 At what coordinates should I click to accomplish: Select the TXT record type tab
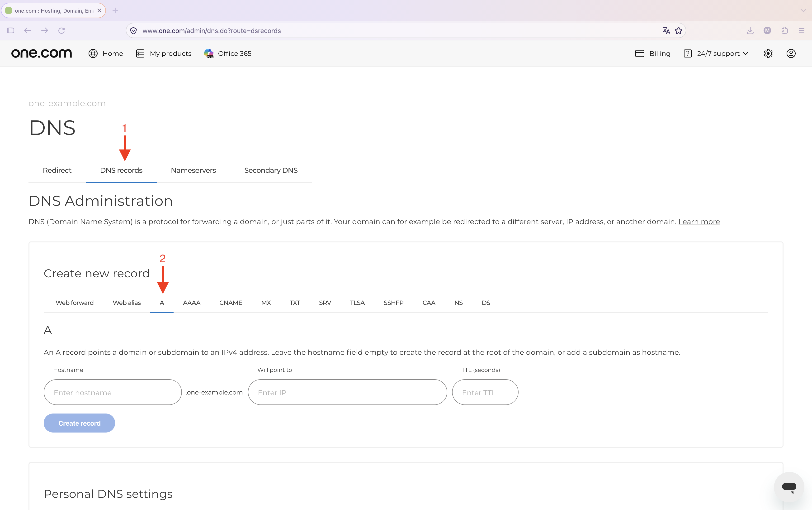pos(295,303)
